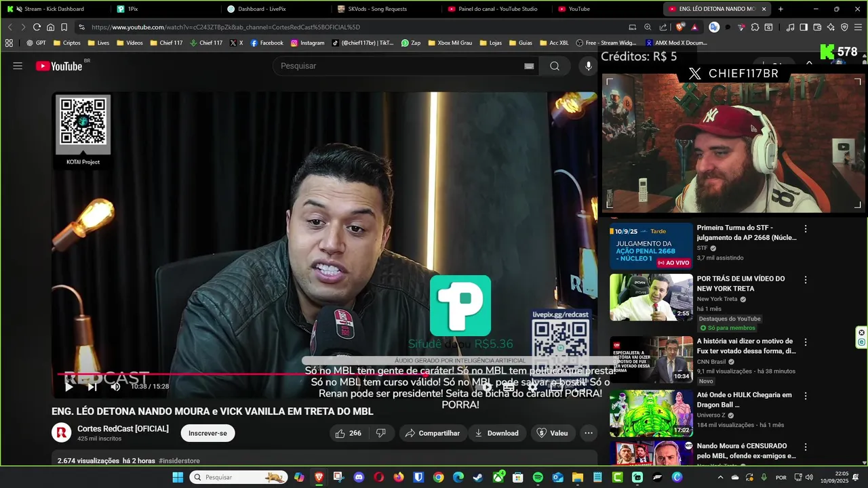Viewport: 868px width, 488px height.
Task: Open a new browser tab with plus
Action: (781, 9)
